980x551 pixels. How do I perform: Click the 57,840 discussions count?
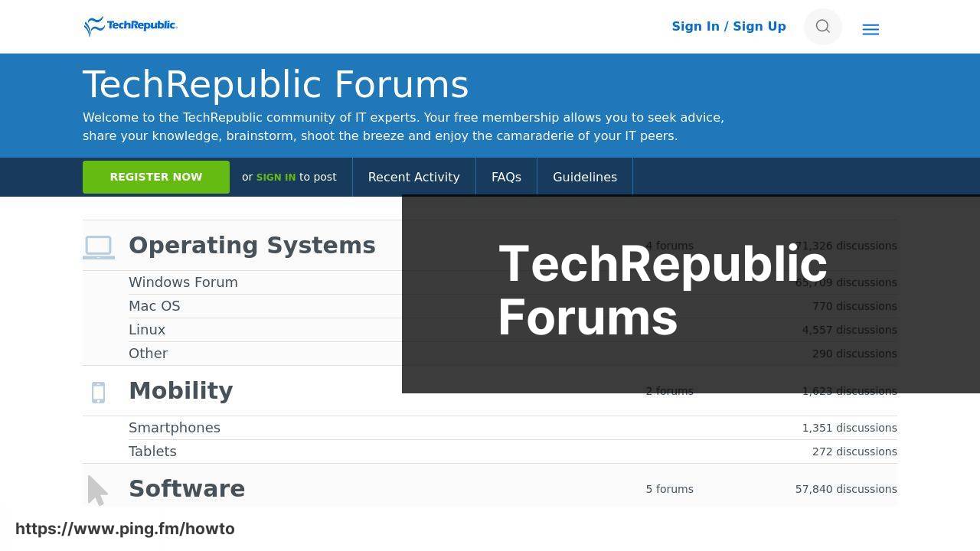point(846,489)
